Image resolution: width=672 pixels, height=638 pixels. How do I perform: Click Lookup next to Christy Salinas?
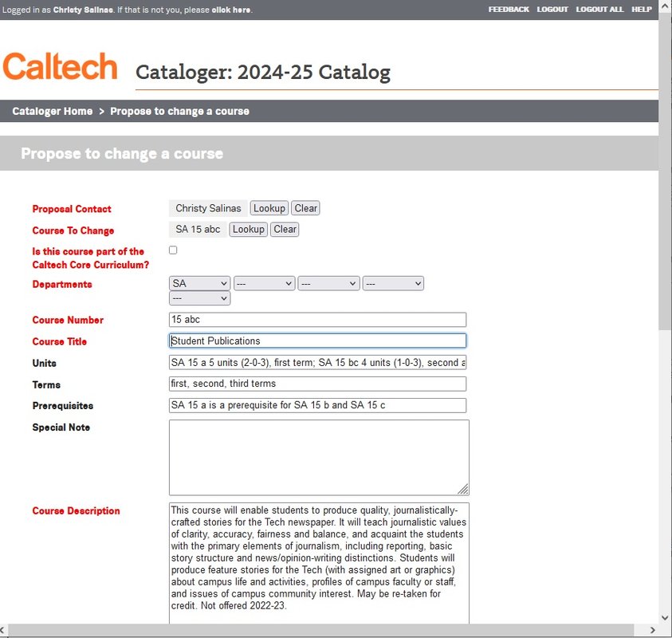click(x=269, y=208)
